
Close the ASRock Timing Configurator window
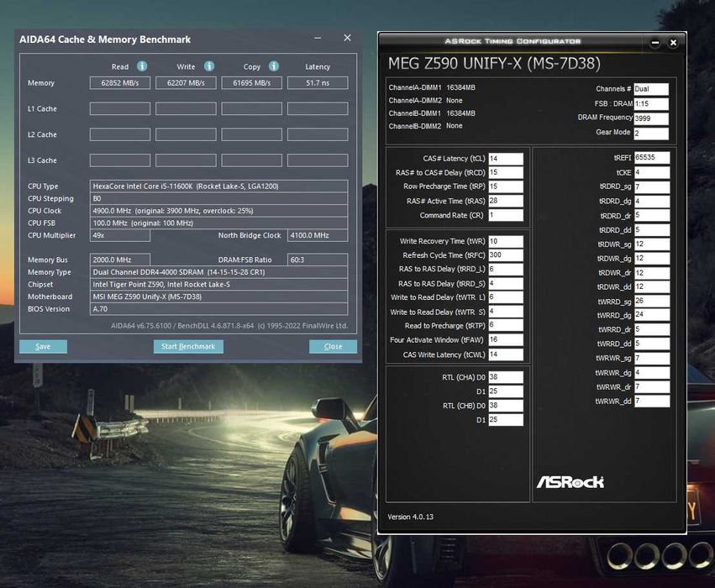coord(673,43)
